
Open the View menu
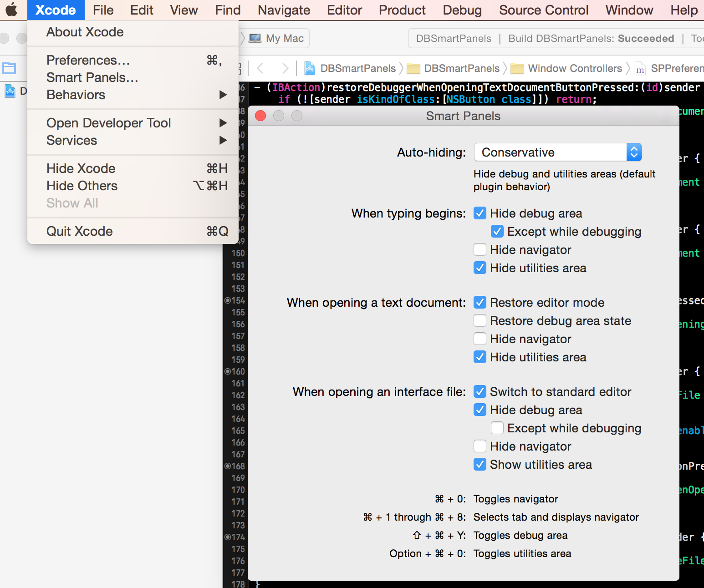click(184, 10)
